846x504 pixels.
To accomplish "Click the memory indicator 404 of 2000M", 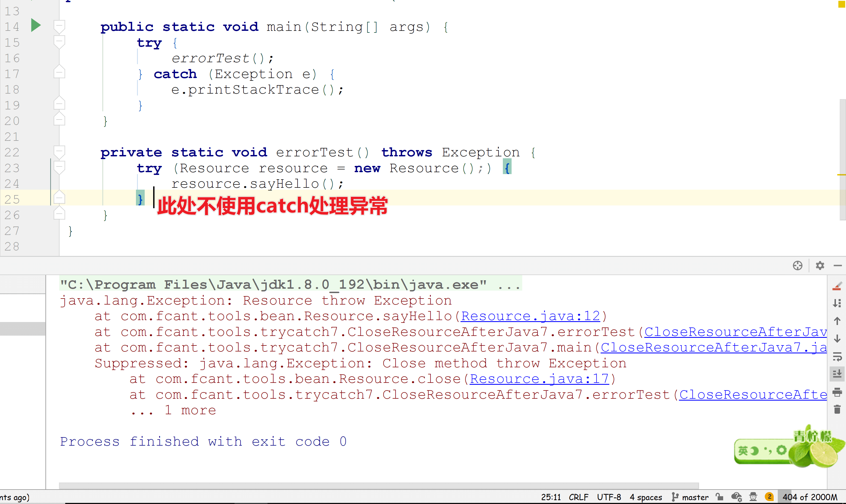I will [x=810, y=497].
